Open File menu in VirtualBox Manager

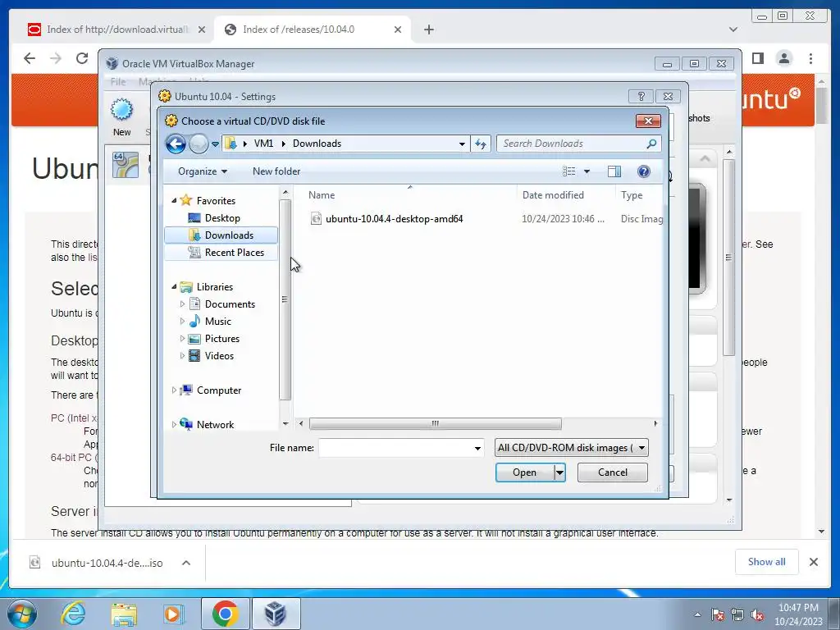118,82
